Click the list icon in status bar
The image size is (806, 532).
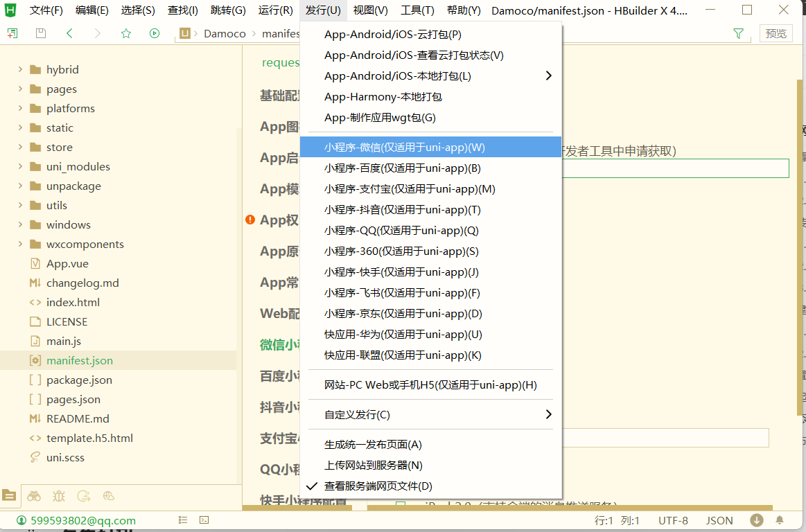[x=183, y=520]
